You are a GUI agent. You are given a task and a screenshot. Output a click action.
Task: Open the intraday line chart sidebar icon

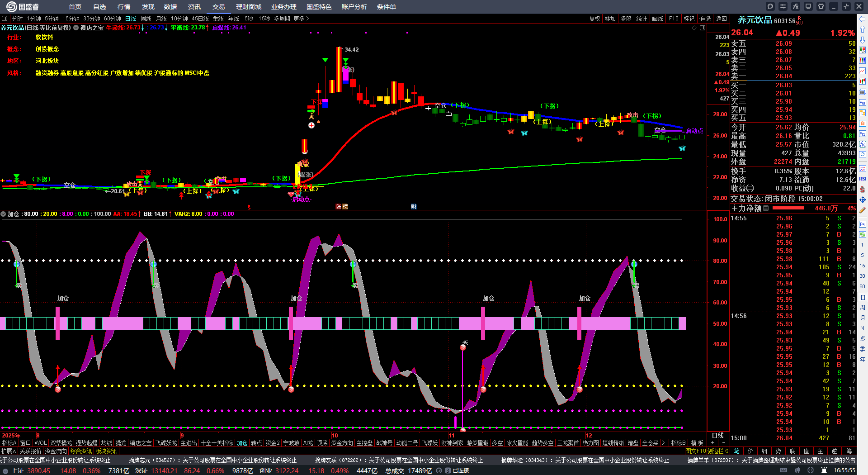coord(863,71)
